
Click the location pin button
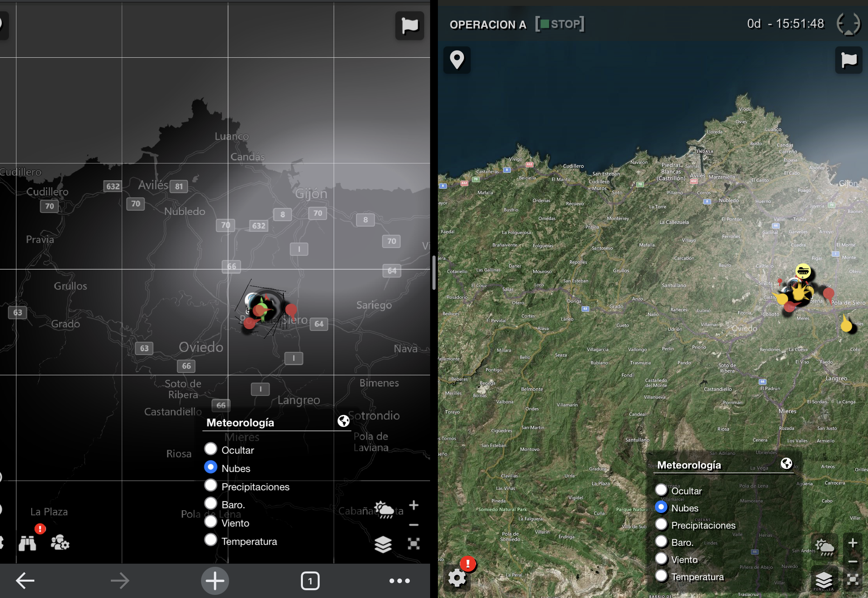(x=457, y=60)
